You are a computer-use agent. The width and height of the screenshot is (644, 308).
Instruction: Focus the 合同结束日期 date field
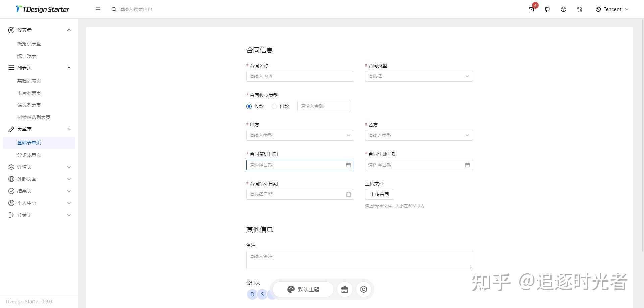(x=300, y=194)
